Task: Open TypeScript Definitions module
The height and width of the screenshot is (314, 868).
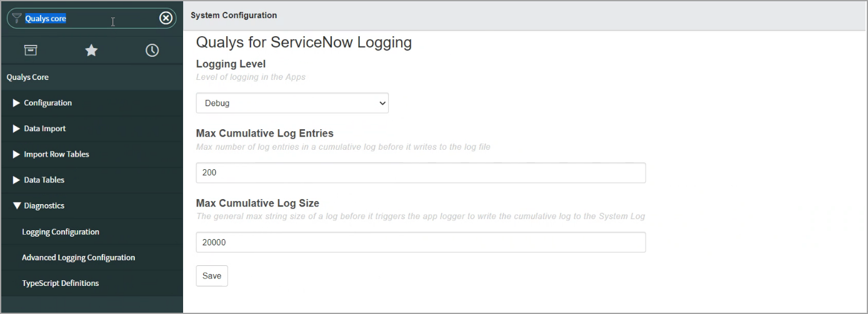Action: 61,283
